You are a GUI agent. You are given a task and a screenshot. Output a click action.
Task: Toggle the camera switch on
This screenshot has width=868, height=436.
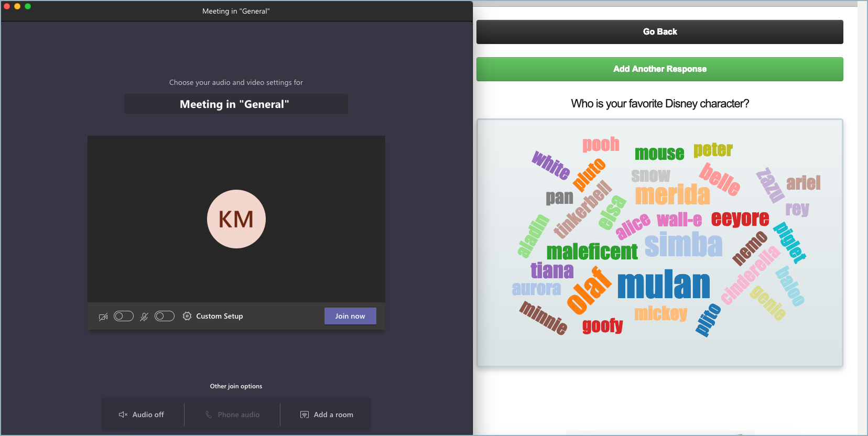pyautogui.click(x=124, y=316)
